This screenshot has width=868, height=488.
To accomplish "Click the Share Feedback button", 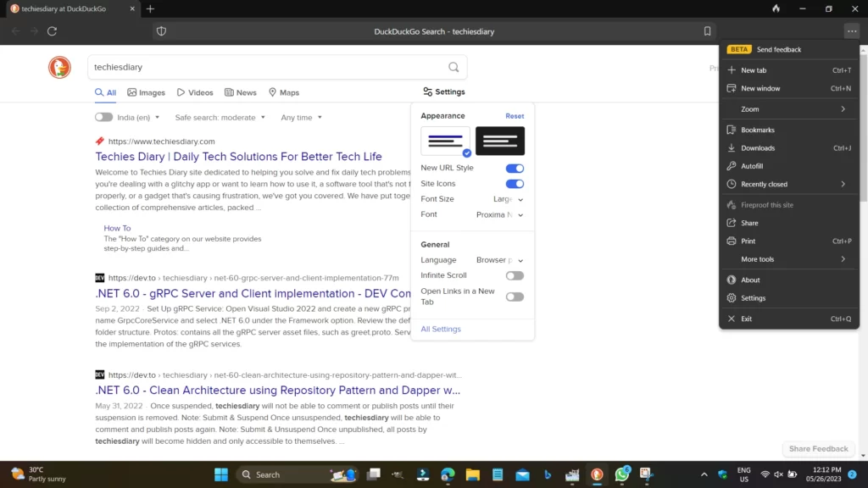I will tap(818, 449).
